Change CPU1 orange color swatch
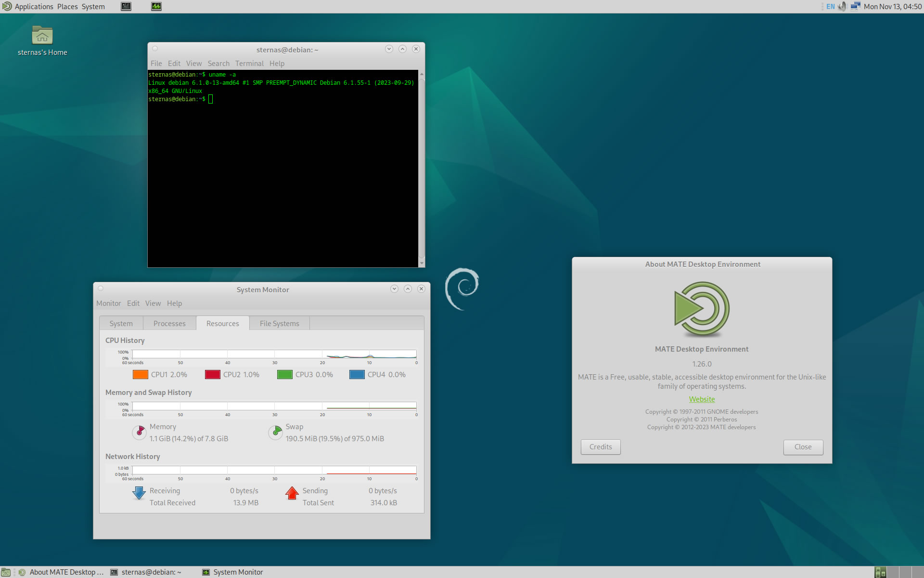The height and width of the screenshot is (578, 924). pos(141,375)
